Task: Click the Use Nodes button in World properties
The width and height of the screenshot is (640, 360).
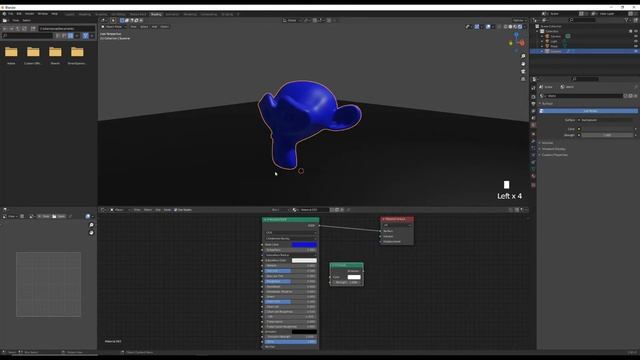Action: pyautogui.click(x=589, y=111)
